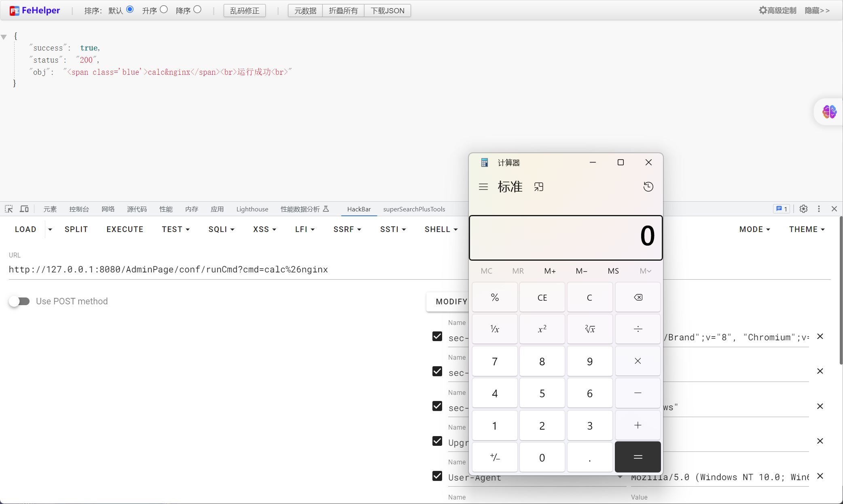This screenshot has width=843, height=504.
Task: Click keep-on-top icon beside 标准
Action: click(x=538, y=187)
